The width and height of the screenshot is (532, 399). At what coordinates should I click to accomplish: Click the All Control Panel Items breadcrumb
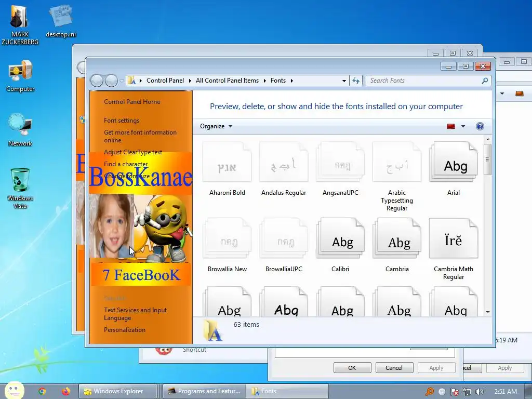pos(227,81)
